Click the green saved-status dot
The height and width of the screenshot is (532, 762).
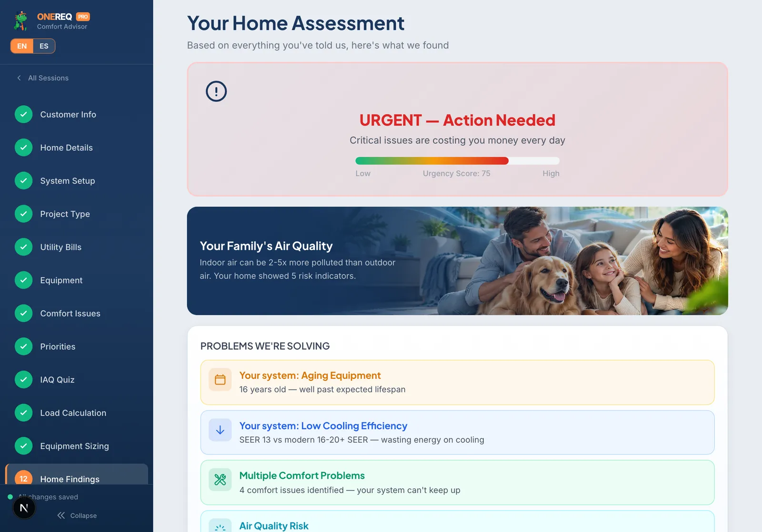tap(10, 497)
